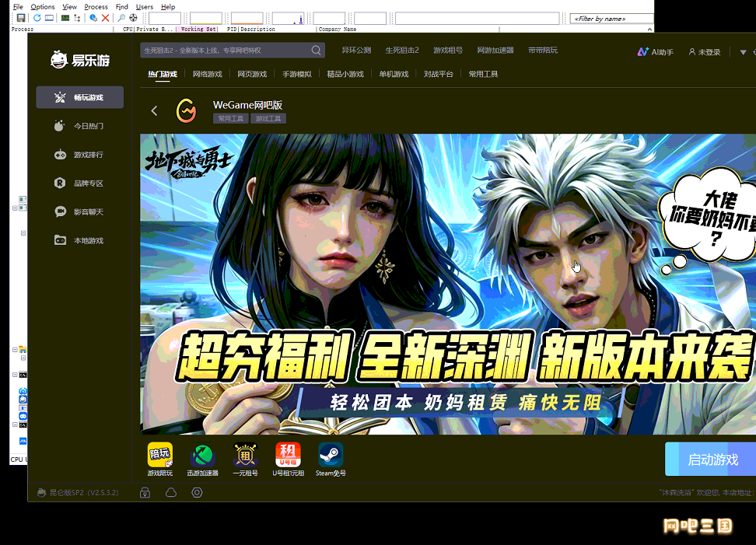
Task: Select 品牌专区 in the sidebar
Action: point(80,183)
